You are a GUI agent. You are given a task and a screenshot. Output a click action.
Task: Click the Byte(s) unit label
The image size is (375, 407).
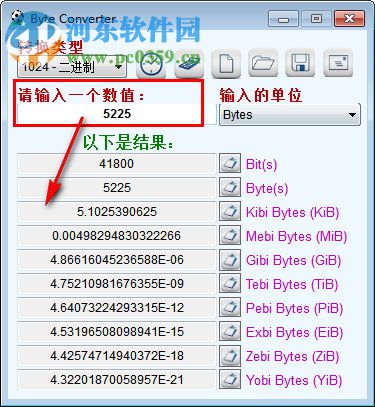(267, 189)
